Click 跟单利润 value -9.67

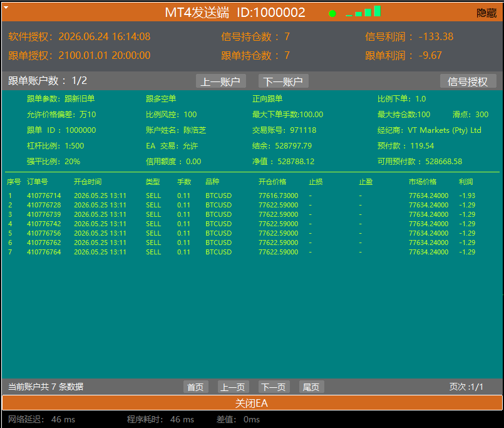click(x=430, y=55)
